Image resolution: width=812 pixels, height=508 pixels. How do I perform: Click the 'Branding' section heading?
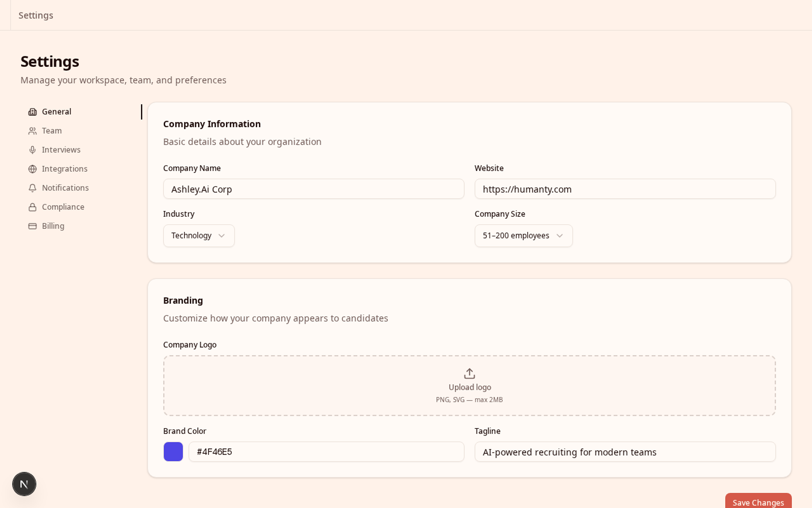point(183,300)
